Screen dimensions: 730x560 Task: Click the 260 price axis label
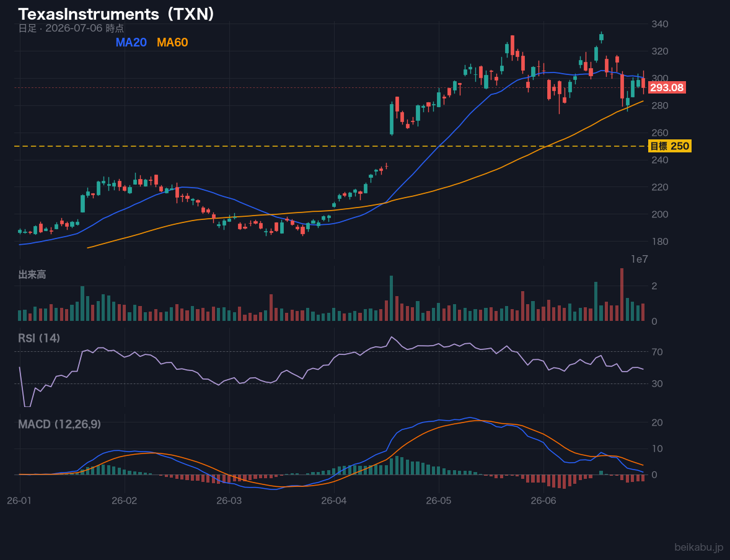pyautogui.click(x=660, y=133)
